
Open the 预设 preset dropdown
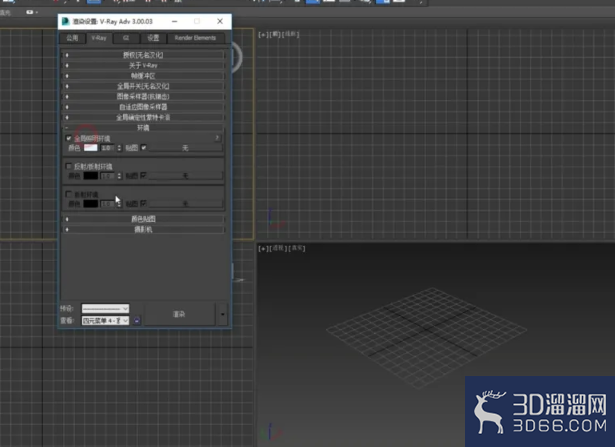(x=105, y=309)
